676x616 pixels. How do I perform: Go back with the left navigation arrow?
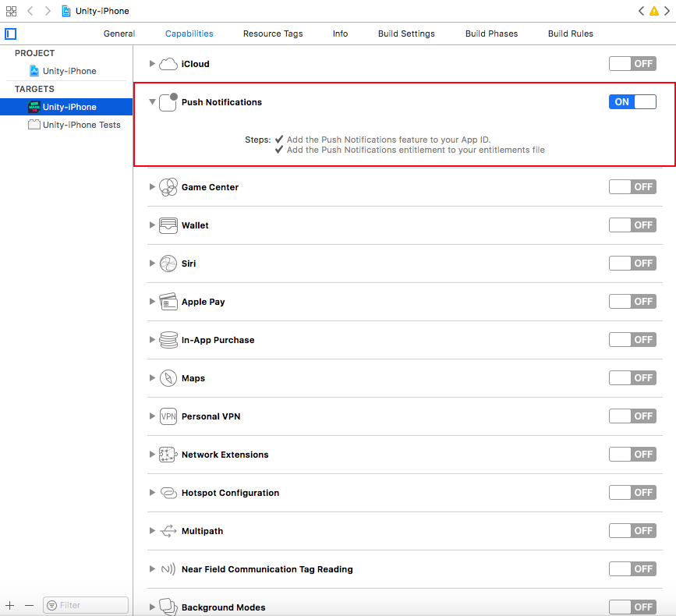[30, 11]
